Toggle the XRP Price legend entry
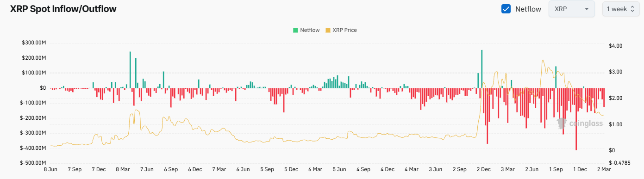Image resolution: width=644 pixels, height=179 pixels. 341,30
